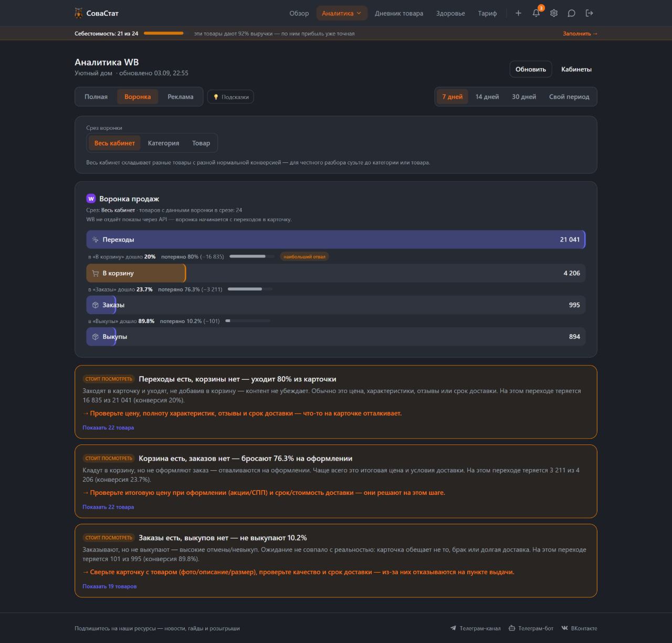Open Дневник товара in navigation
Viewport: 672px width, 643px height.
coord(399,13)
